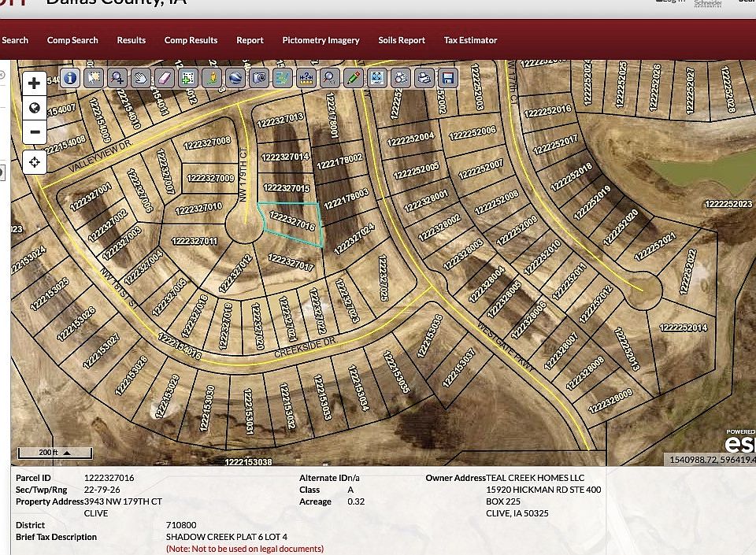Open the Pictometry Imagery tab
The image size is (756, 555).
click(321, 40)
